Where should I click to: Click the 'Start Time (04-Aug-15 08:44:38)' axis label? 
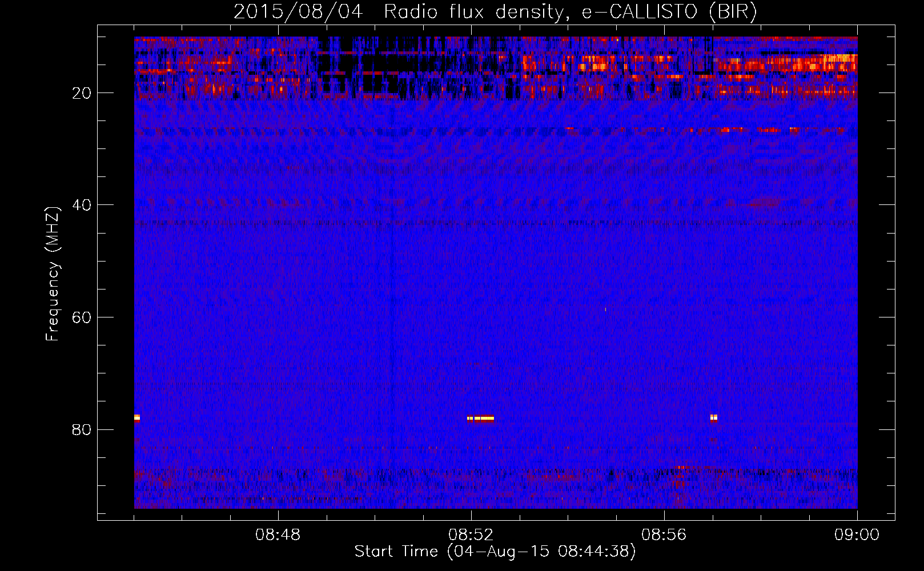[495, 552]
